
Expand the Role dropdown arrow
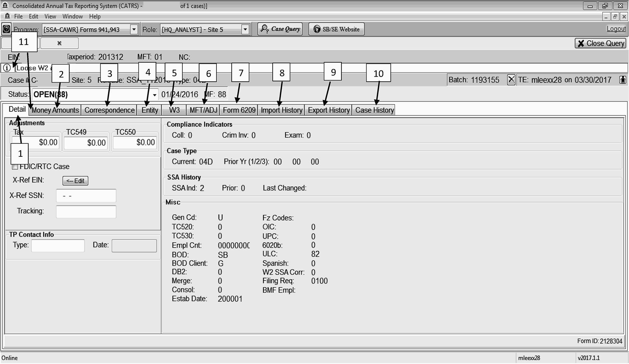pos(245,29)
